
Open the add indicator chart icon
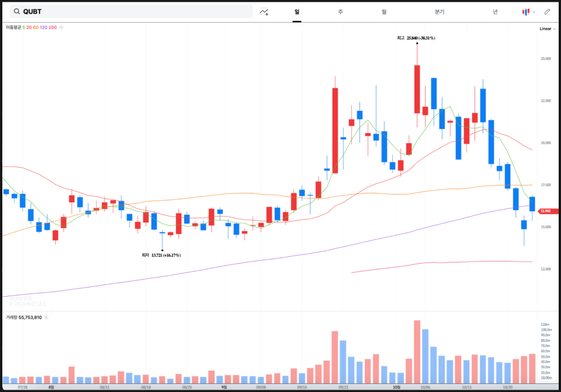264,12
